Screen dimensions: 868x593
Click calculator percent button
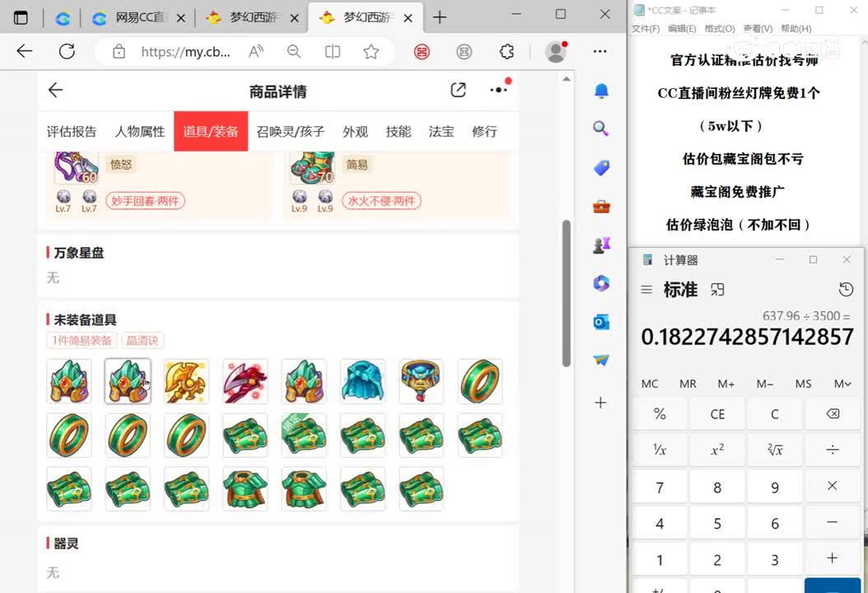coord(660,413)
